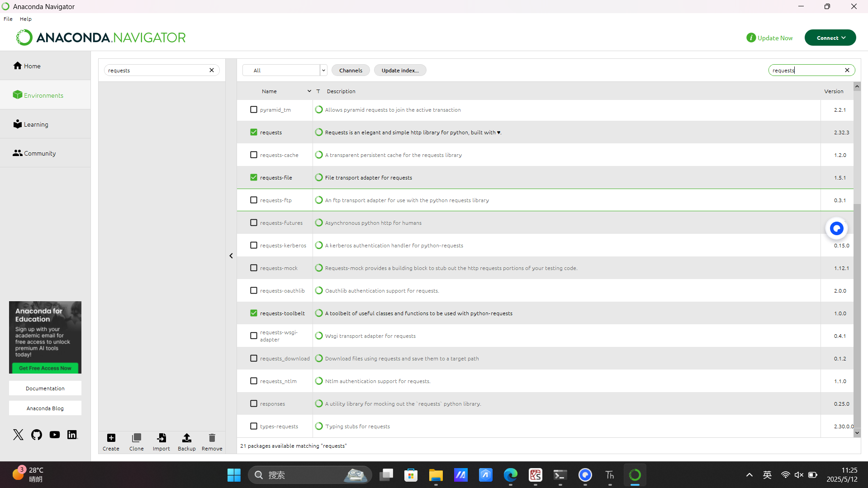
Task: Open the terminal app in the taskbar
Action: pos(560,475)
